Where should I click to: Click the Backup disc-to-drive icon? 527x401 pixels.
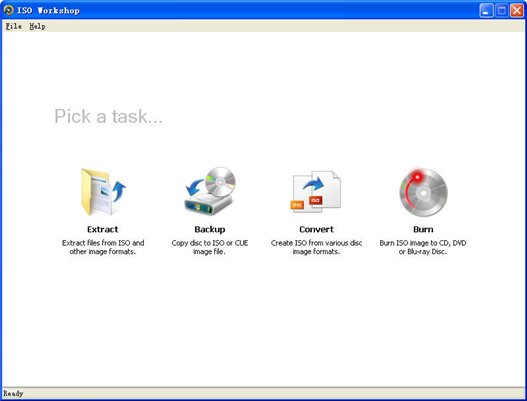[210, 191]
